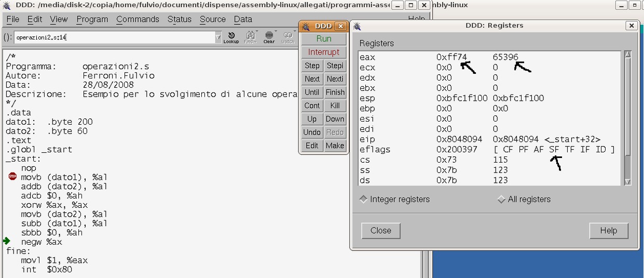Open the Program menu
Viewport: 644px width, 278px height.
[92, 19]
